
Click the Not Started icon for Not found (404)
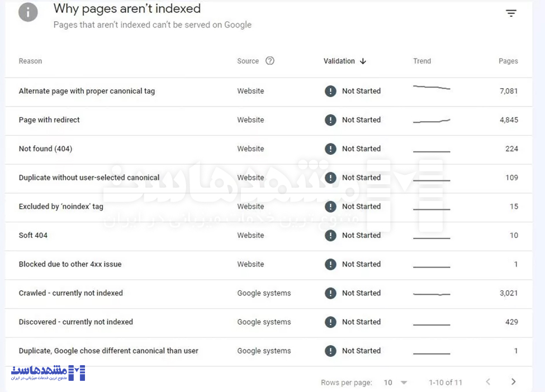pyautogui.click(x=330, y=149)
